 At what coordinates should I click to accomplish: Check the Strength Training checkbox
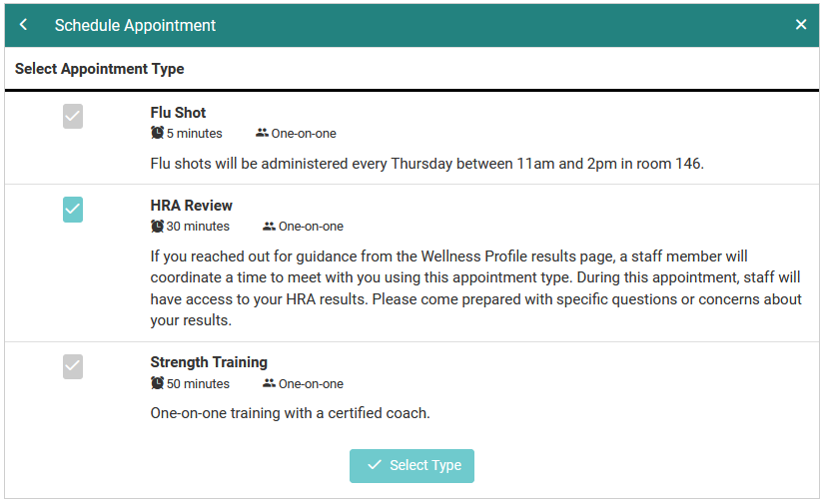(x=73, y=366)
